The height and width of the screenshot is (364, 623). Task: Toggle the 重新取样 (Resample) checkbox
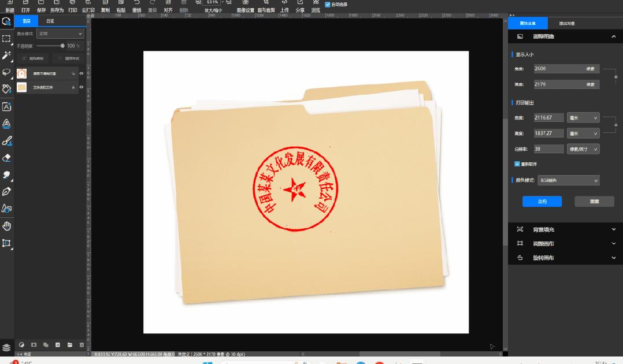[x=517, y=164]
